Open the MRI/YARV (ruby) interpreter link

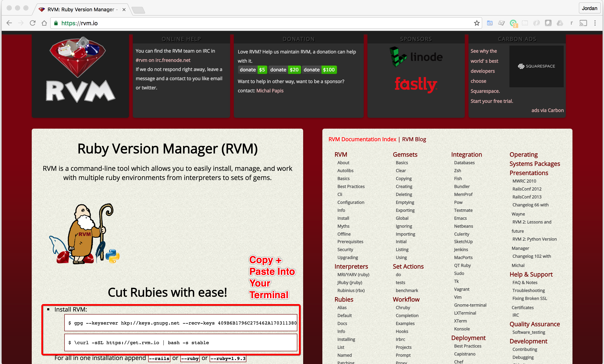tap(353, 275)
